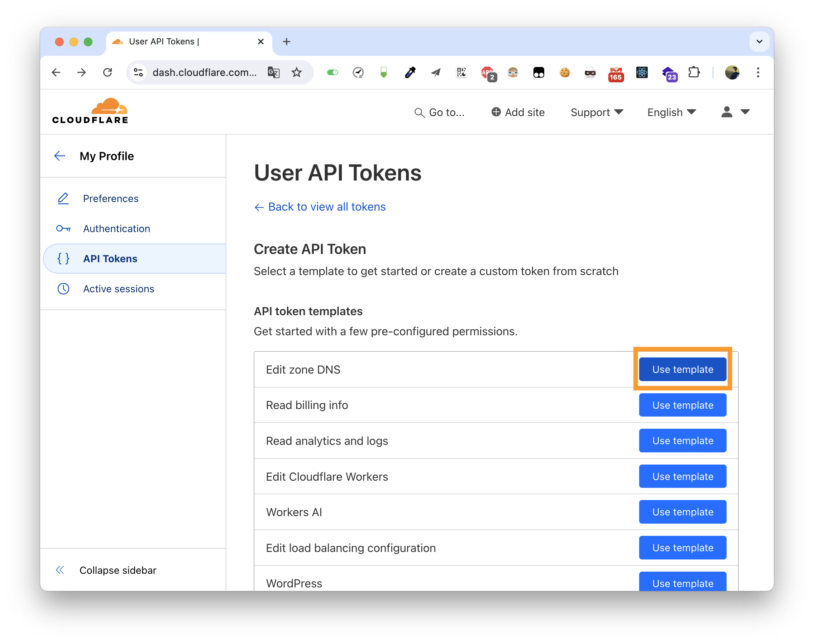Click Add site

518,112
